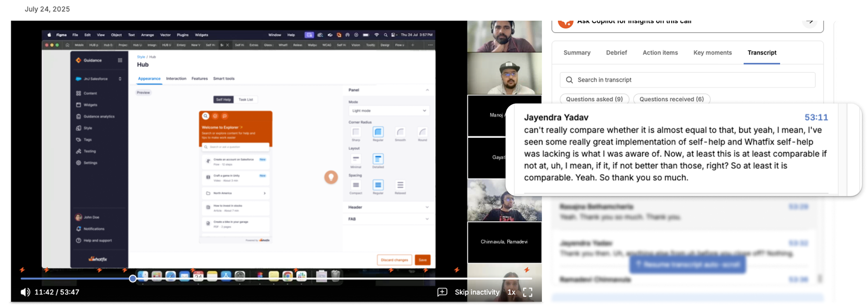This screenshot has height=305, width=868.
Task: Select the Round corner radius option
Action: [x=422, y=132]
